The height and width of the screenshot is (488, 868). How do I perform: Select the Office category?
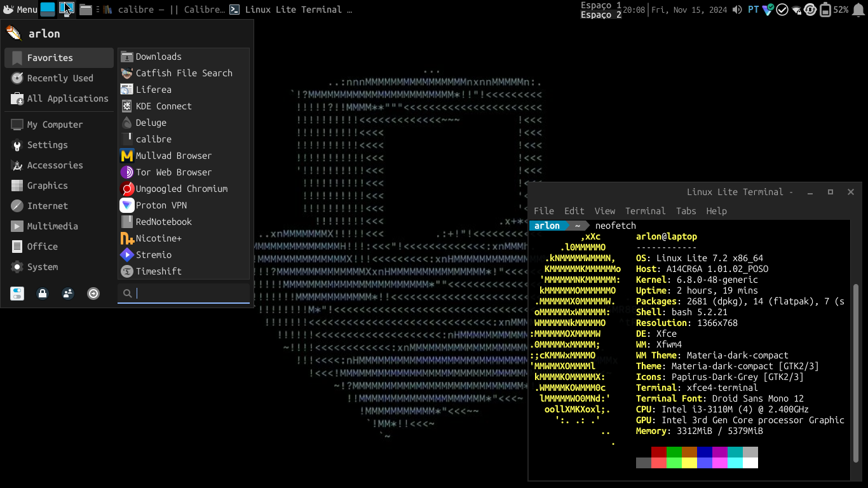(59, 247)
